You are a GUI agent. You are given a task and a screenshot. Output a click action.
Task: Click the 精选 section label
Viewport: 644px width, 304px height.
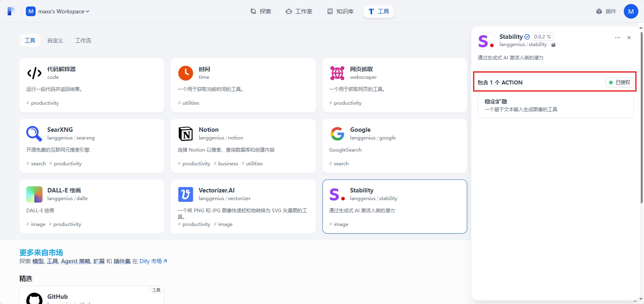(x=26, y=279)
